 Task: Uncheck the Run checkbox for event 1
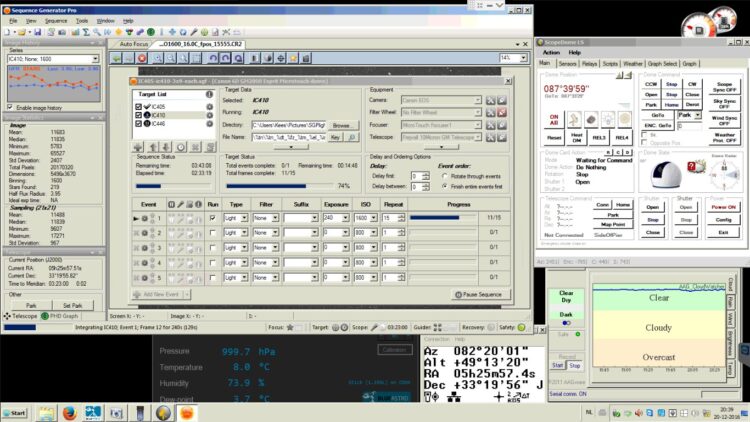[x=212, y=218]
